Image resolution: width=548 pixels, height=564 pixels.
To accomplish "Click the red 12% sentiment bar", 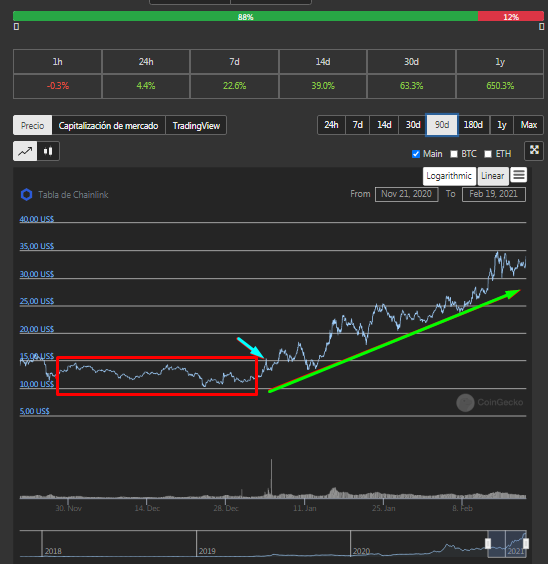I will pos(511,16).
